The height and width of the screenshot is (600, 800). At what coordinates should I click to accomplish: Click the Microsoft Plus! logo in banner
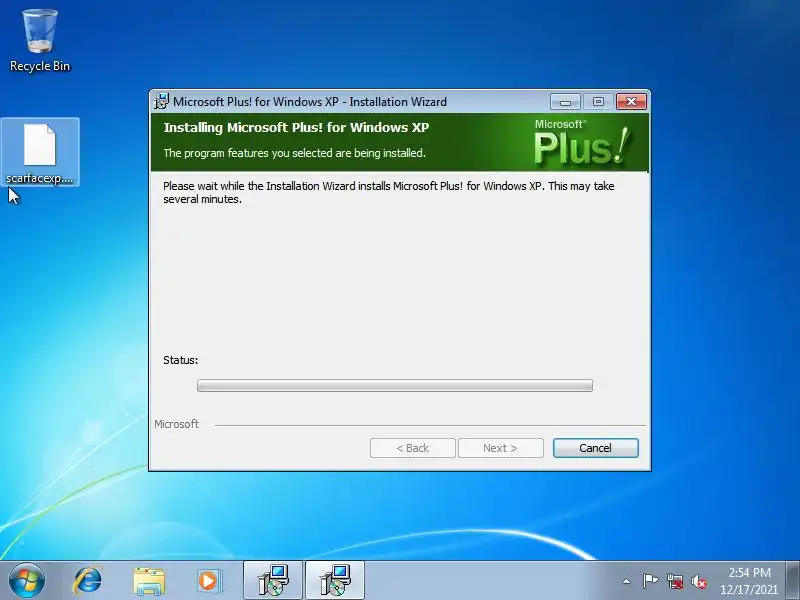point(581,142)
